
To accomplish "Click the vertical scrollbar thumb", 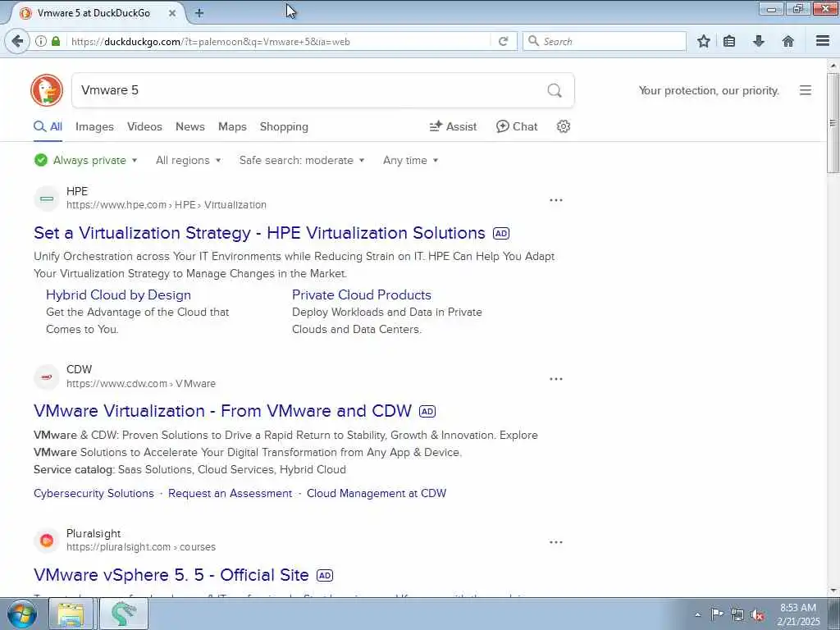I will tap(833, 123).
